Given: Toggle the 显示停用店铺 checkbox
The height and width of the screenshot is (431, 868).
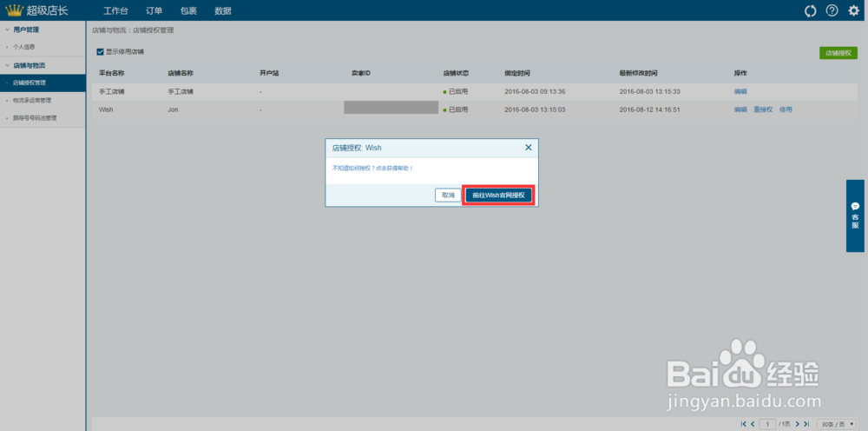Looking at the screenshot, I should click(x=100, y=51).
